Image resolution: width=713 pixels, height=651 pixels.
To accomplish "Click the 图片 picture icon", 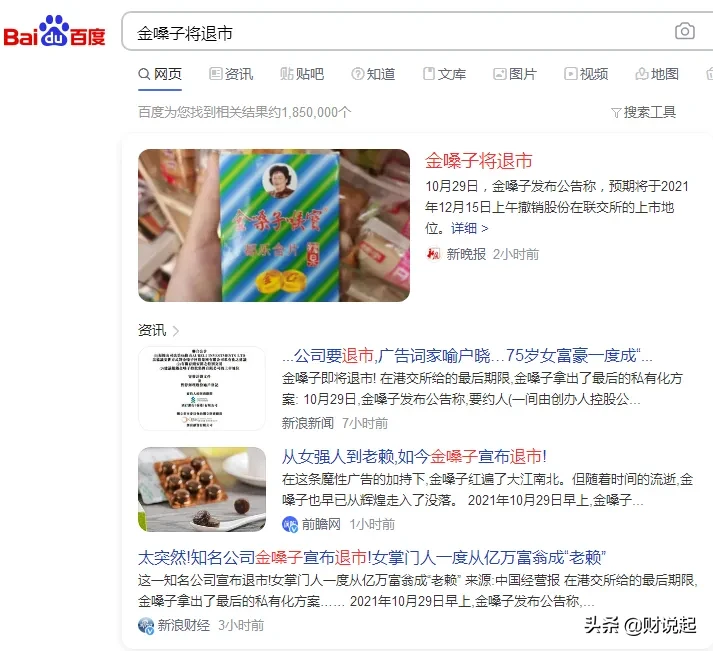I will (x=500, y=74).
